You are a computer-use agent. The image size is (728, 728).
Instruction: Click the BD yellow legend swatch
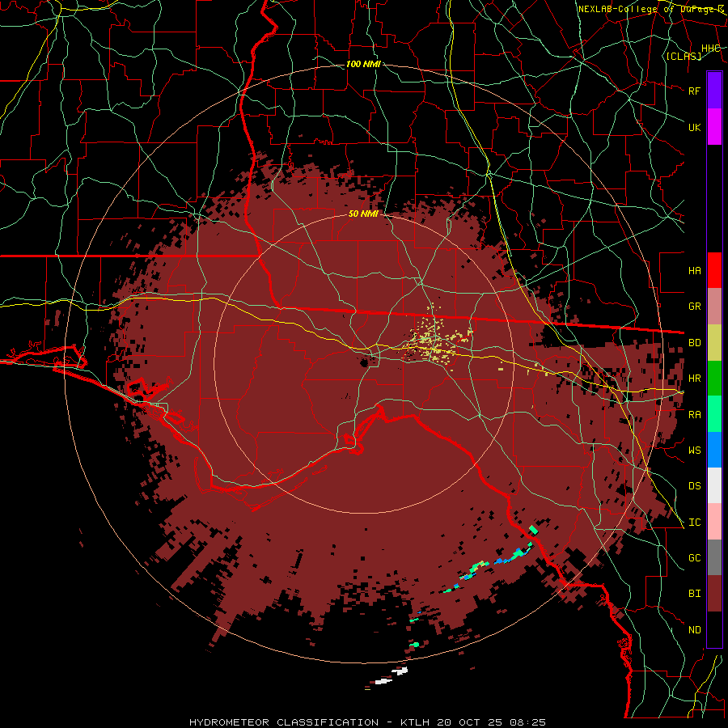tap(714, 343)
